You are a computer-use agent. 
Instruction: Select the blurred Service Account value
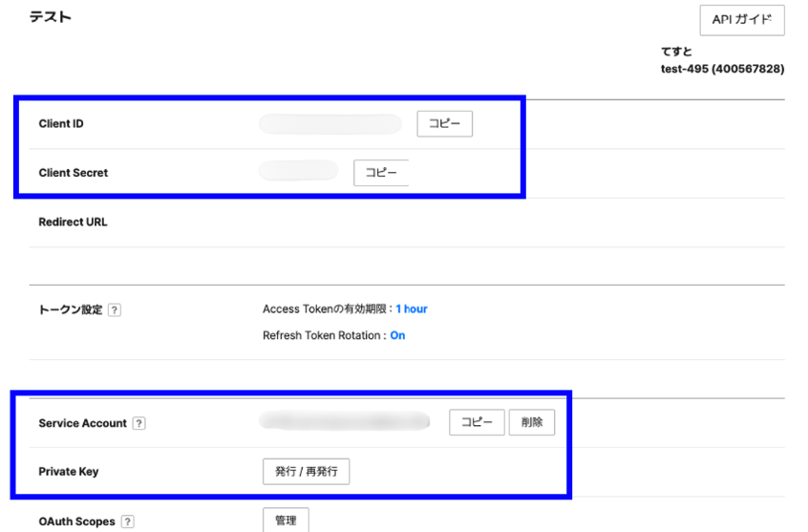click(345, 421)
